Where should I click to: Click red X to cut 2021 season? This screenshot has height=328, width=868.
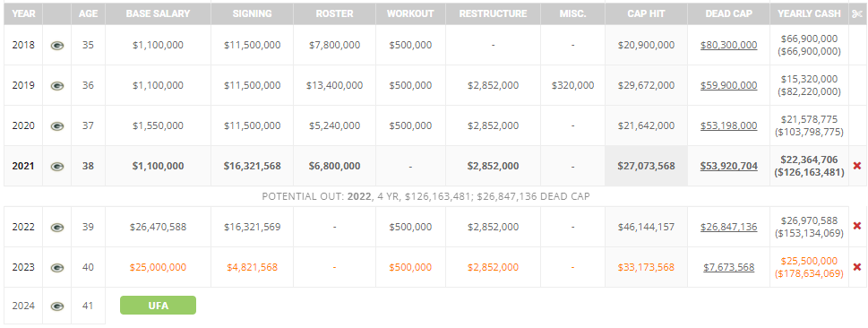pos(857,166)
